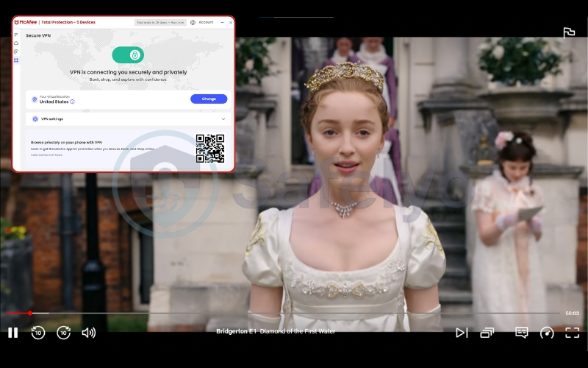588x368 pixels.
Task: Skip forward 10 seconds
Action: (63, 333)
